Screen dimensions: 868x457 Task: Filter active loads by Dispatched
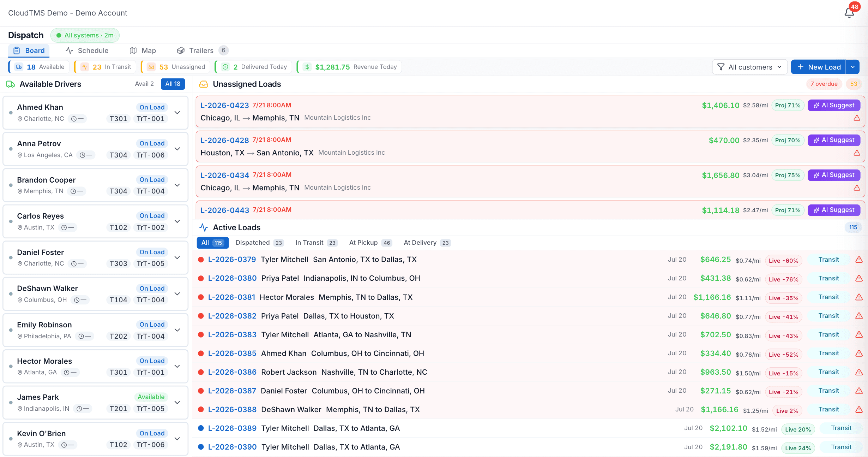259,243
